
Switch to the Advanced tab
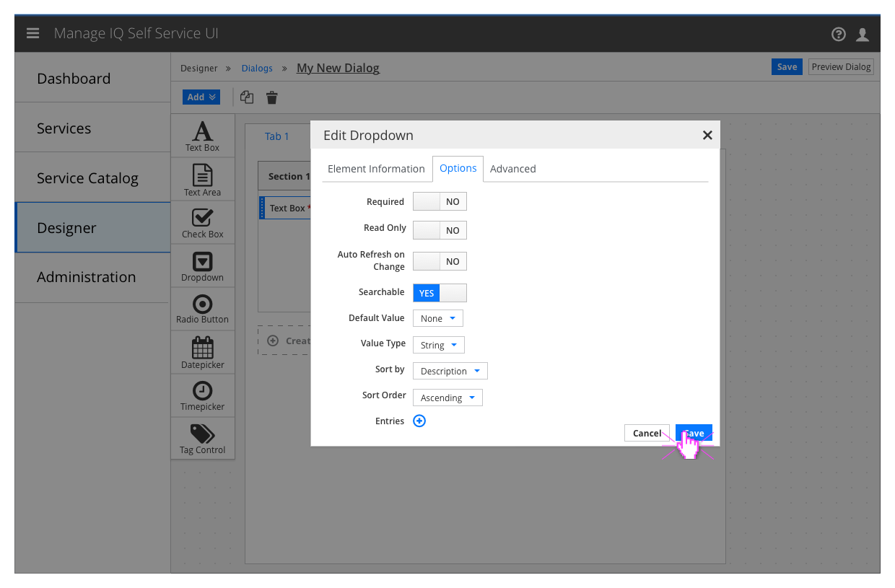pos(512,168)
